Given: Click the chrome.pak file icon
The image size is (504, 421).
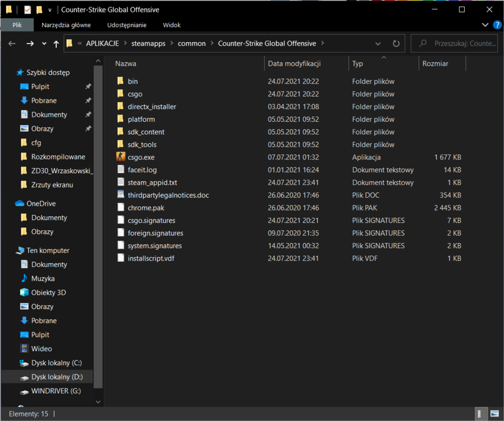Looking at the screenshot, I should click(121, 208).
